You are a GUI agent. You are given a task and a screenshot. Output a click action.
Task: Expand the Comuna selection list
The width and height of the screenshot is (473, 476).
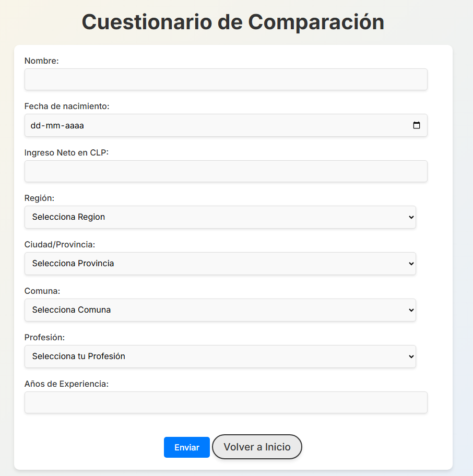219,310
